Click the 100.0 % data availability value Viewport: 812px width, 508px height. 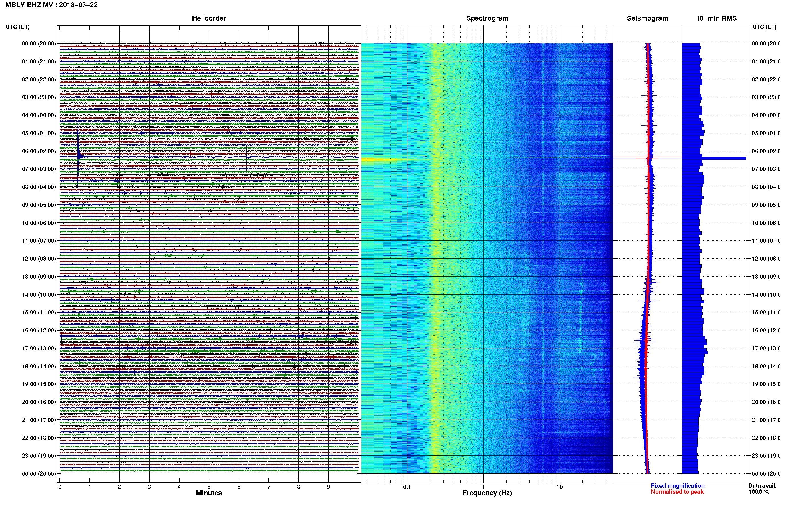[x=759, y=492]
